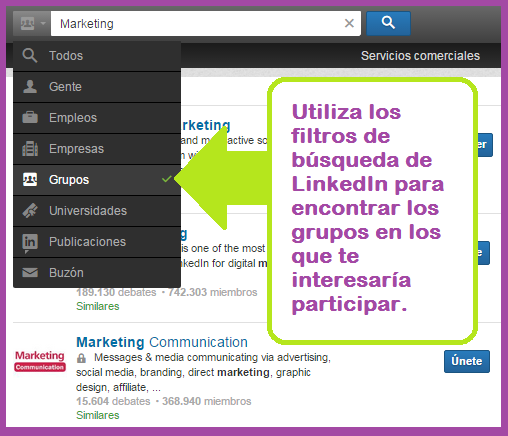Click the Empresas building icon
This screenshot has width=508, height=436.
(x=30, y=149)
